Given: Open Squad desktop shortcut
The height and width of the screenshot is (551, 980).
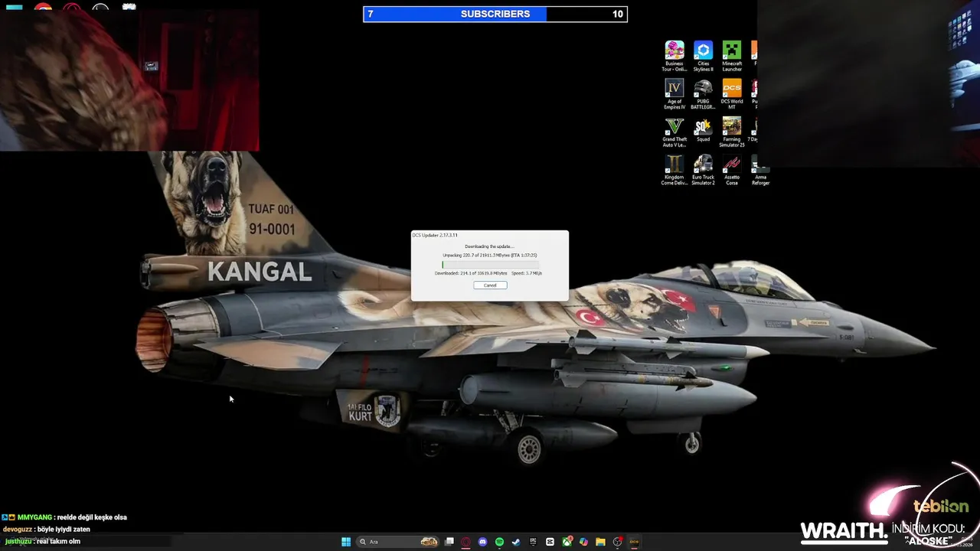Looking at the screenshot, I should (x=703, y=129).
